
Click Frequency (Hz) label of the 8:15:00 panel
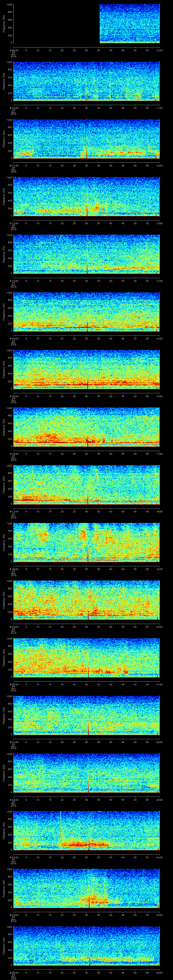coord(4,369)
